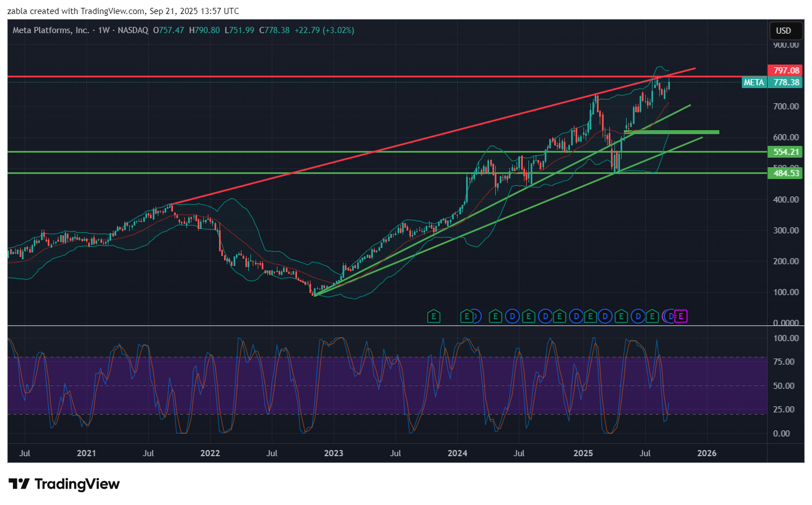Click the dividend D marker for September 2024
812x505 pixels.
click(x=545, y=316)
